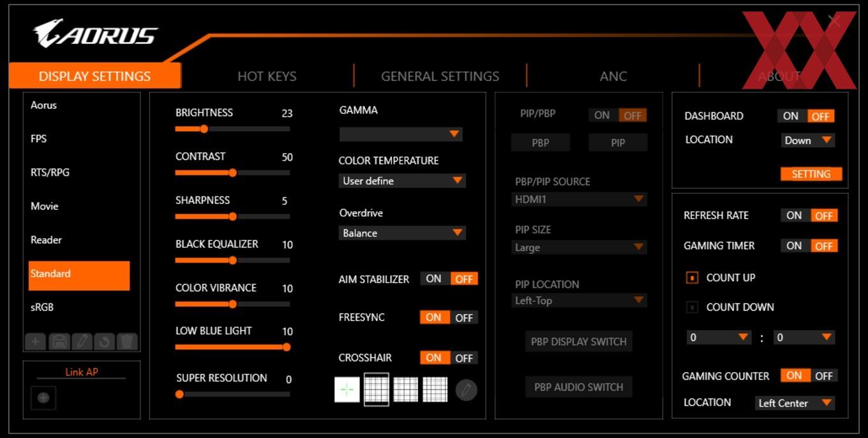This screenshot has height=438, width=868.
Task: Click the sharpness value 5
Action: pyautogui.click(x=285, y=201)
